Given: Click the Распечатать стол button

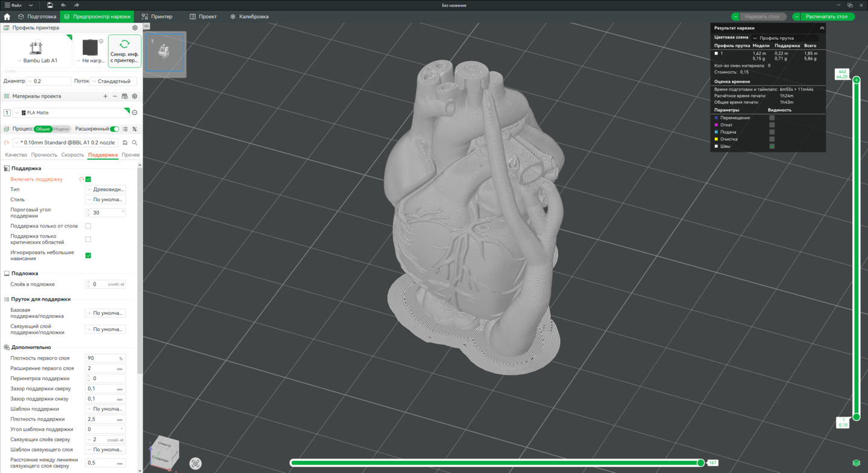Looking at the screenshot, I should click(826, 17).
